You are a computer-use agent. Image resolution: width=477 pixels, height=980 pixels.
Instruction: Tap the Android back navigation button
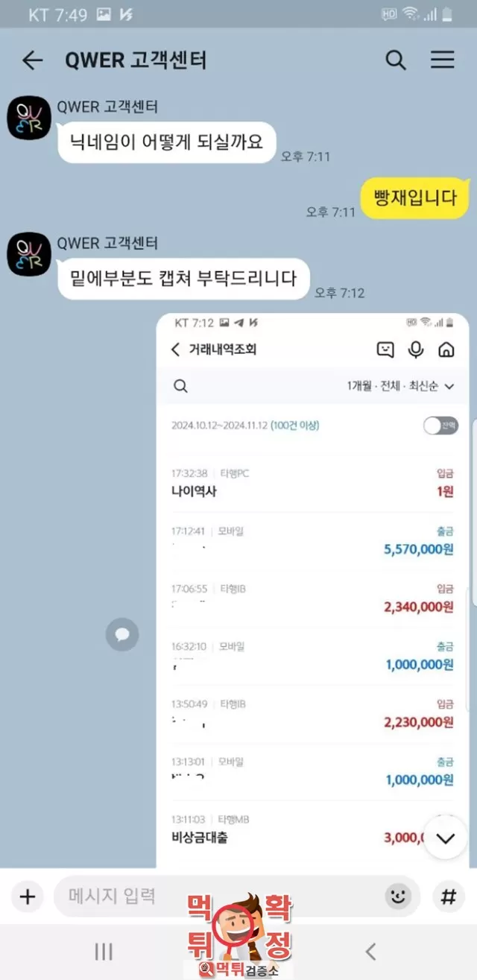tap(370, 951)
